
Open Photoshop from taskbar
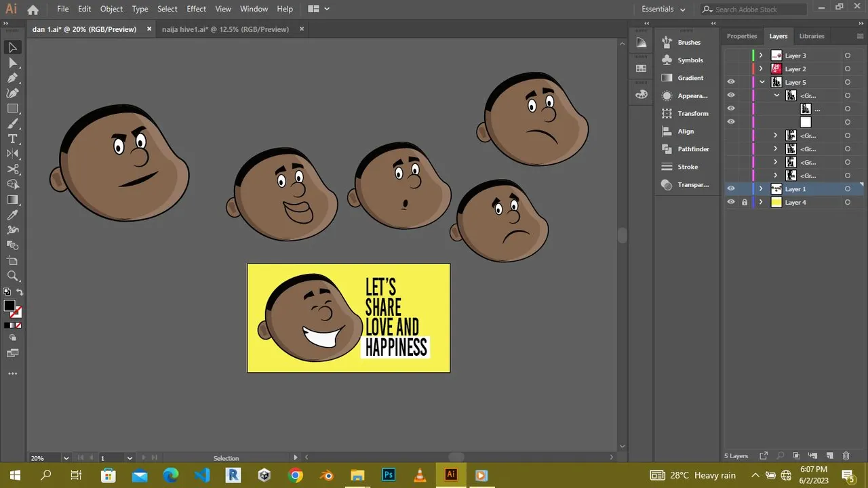389,475
